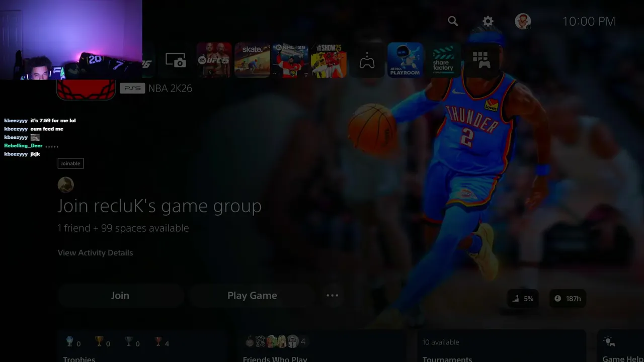Select the MLB The Show 25 tile
The image size is (644, 362).
[329, 60]
